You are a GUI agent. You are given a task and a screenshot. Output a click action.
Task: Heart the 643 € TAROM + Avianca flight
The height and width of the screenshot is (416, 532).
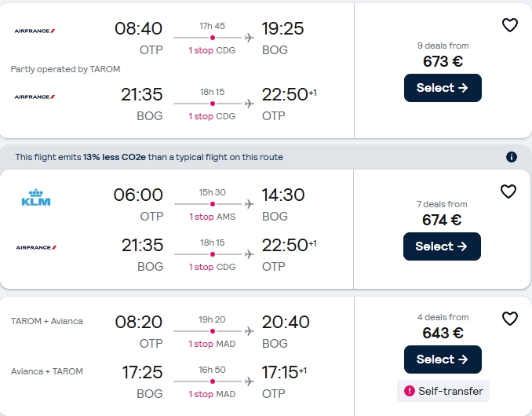(510, 319)
